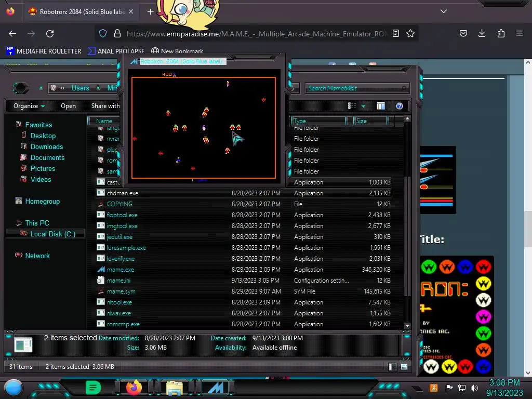This screenshot has height=399, width=532.
Task: Select romcmp.exe in file list
Action: [123, 324]
